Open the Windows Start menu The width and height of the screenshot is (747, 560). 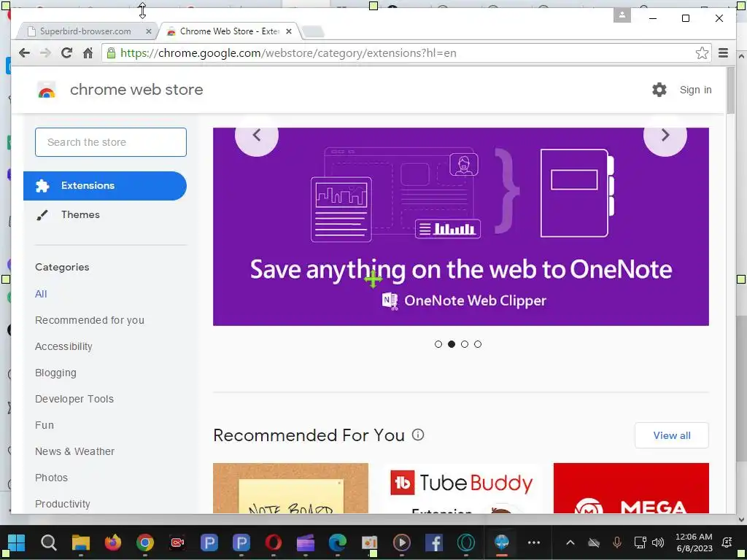[x=16, y=542]
